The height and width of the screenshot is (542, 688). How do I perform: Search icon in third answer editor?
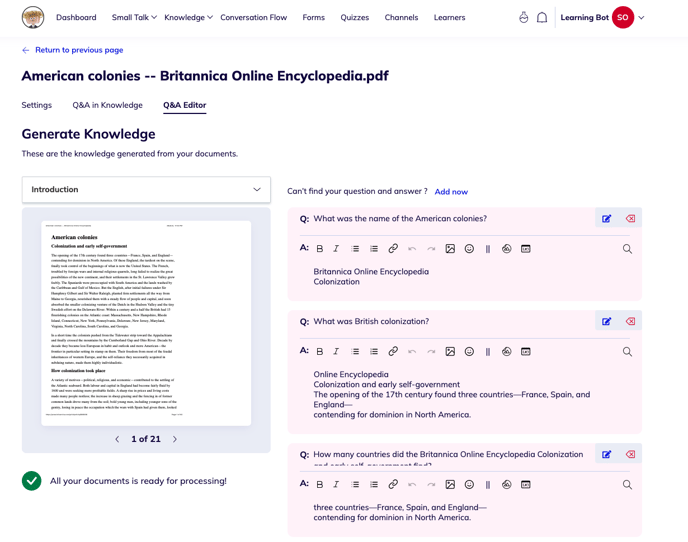627,485
